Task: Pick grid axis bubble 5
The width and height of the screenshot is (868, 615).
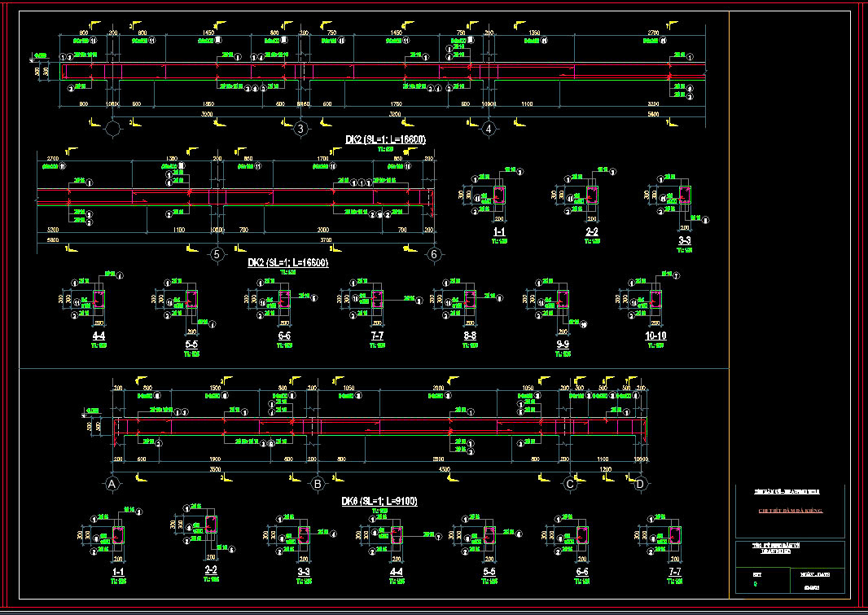Action: (217, 255)
